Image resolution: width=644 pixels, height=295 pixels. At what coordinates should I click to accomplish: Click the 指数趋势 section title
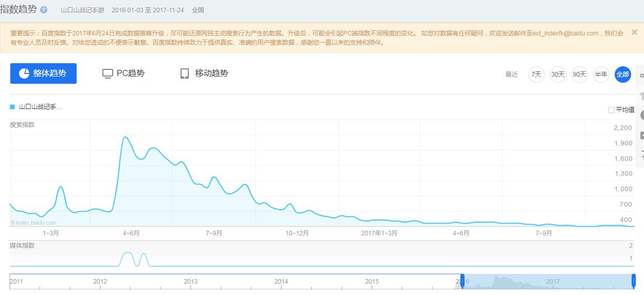(19, 9)
